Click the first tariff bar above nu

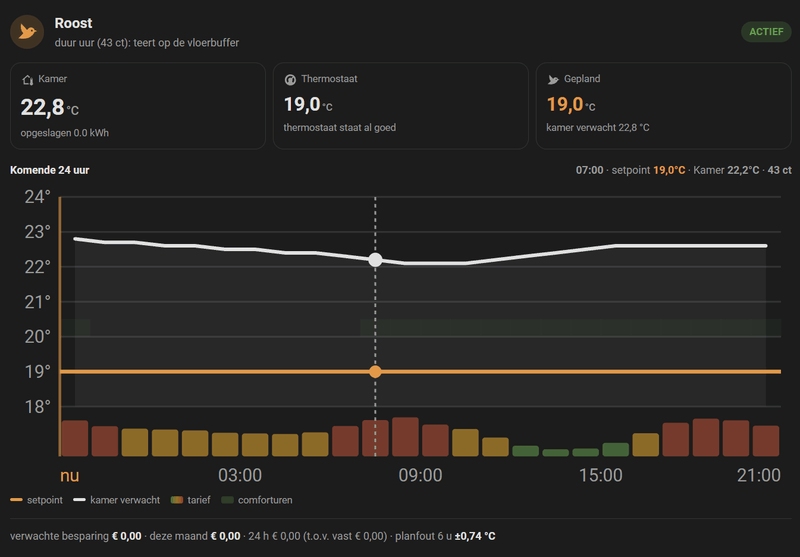click(75, 438)
